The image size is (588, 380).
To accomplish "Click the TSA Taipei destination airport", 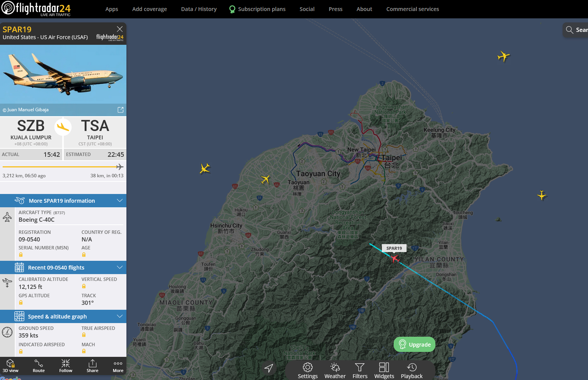I will [95, 132].
